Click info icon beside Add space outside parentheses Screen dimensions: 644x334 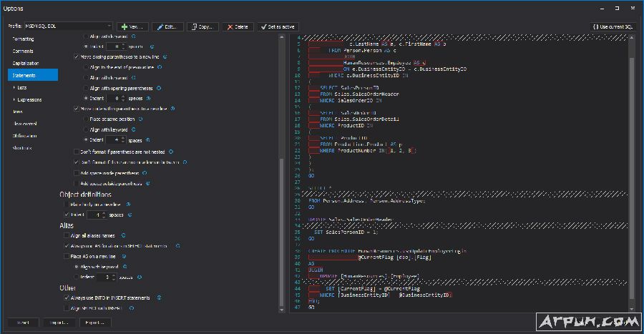pyautogui.click(x=148, y=183)
